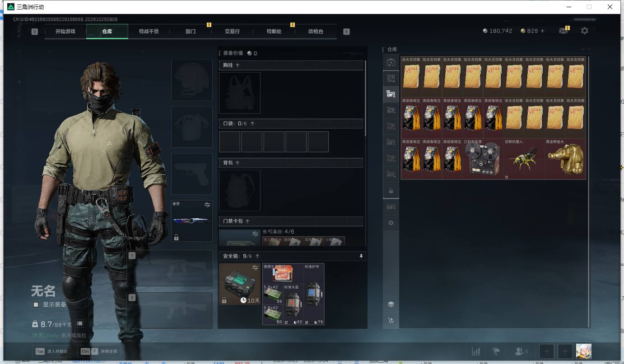The width and height of the screenshot is (624, 364).
Task: Open the settings gear in top bar
Action: tap(585, 31)
